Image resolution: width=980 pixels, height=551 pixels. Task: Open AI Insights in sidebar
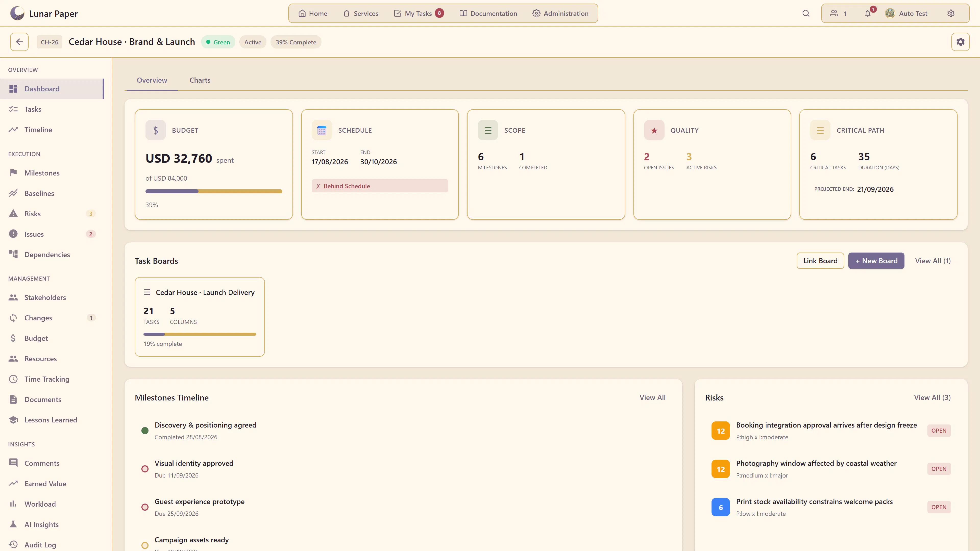click(52, 524)
